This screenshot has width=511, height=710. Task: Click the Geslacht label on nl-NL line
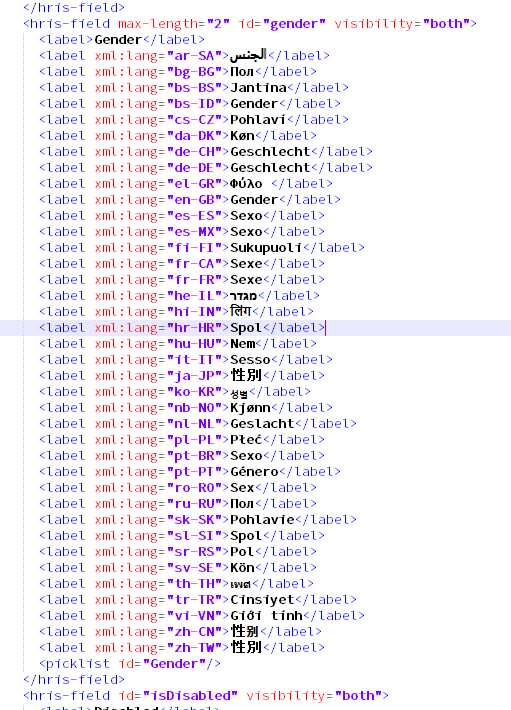[262, 424]
